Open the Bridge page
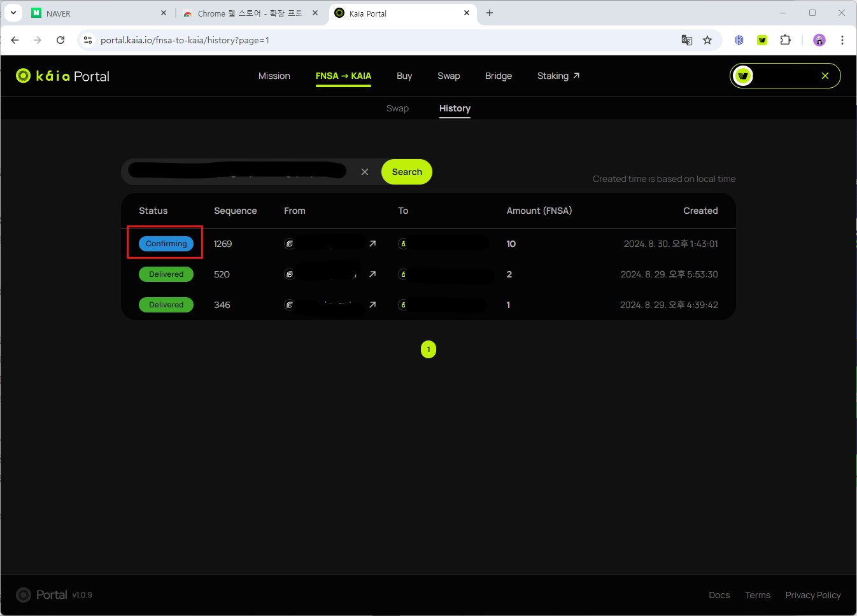Screen dimensions: 857x616 click(499, 76)
